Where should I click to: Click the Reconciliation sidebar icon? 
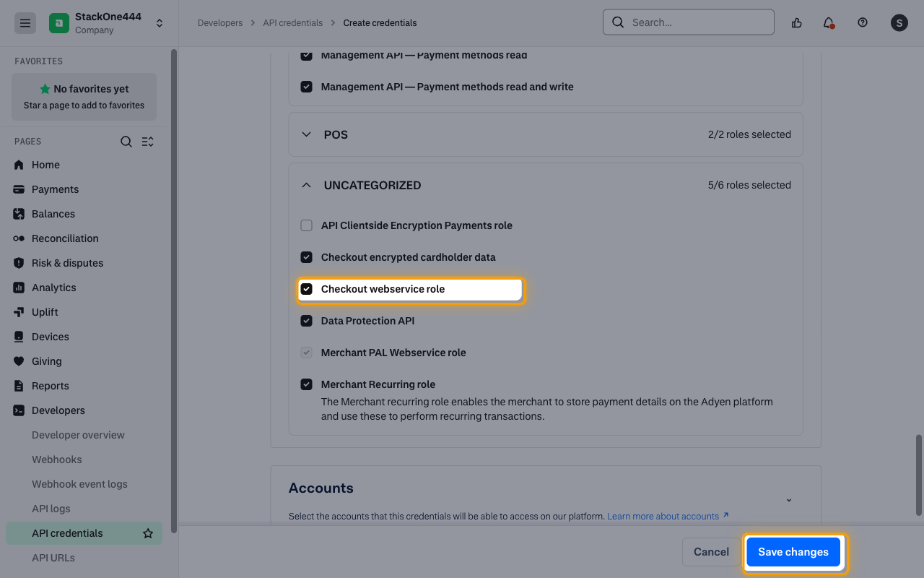point(19,238)
